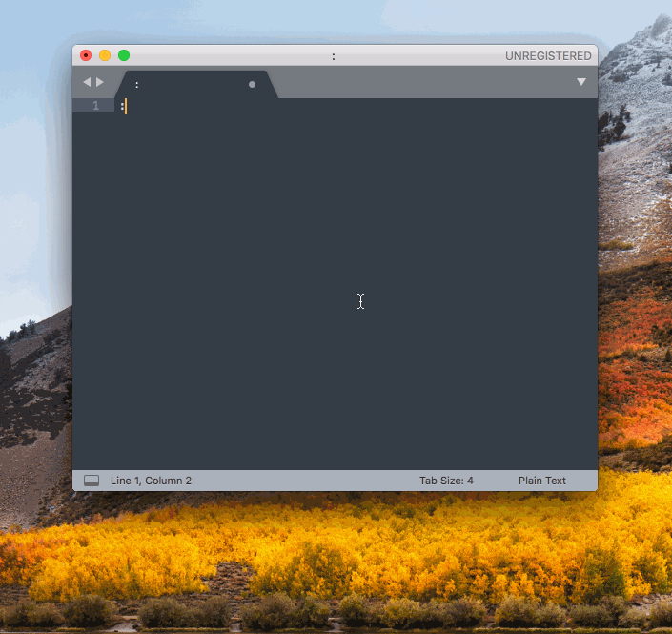Image resolution: width=672 pixels, height=634 pixels.
Task: Click the next tab right arrow
Action: tap(100, 82)
